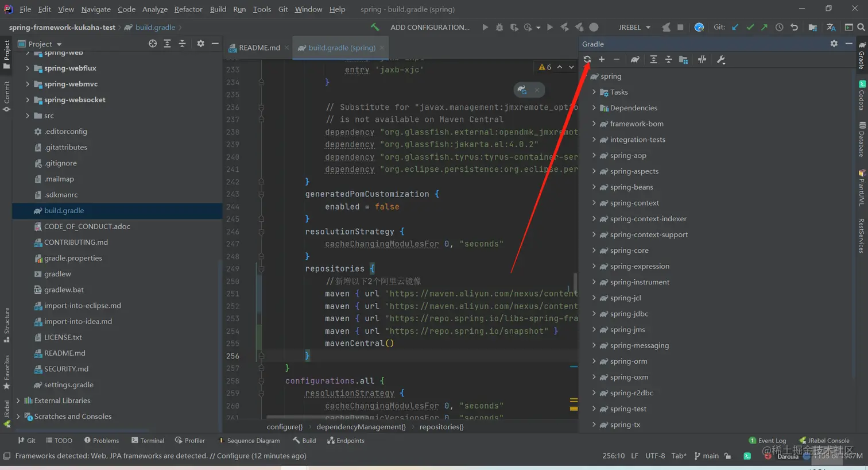868x470 pixels.
Task: Toggle the read-only lock icon in status bar
Action: (728, 456)
